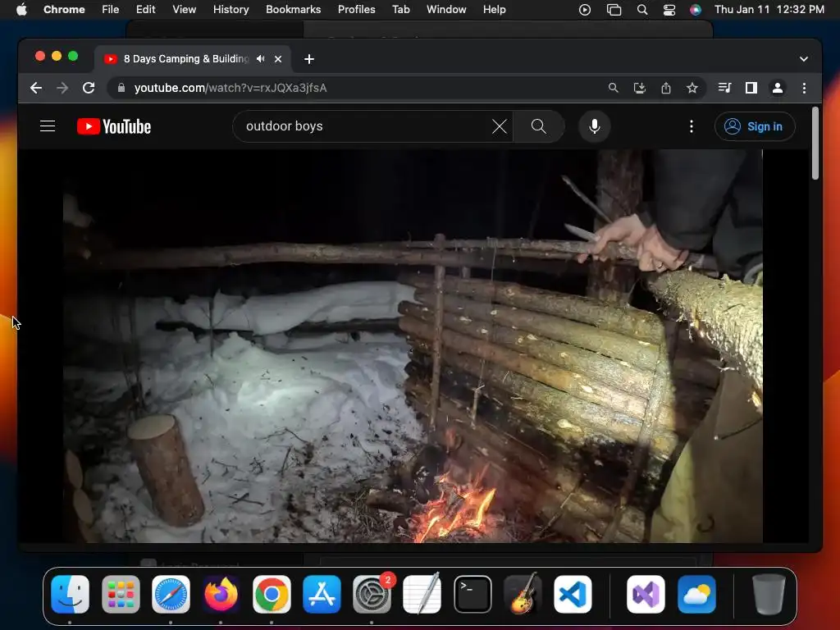Open the Help menu

[x=494, y=10]
